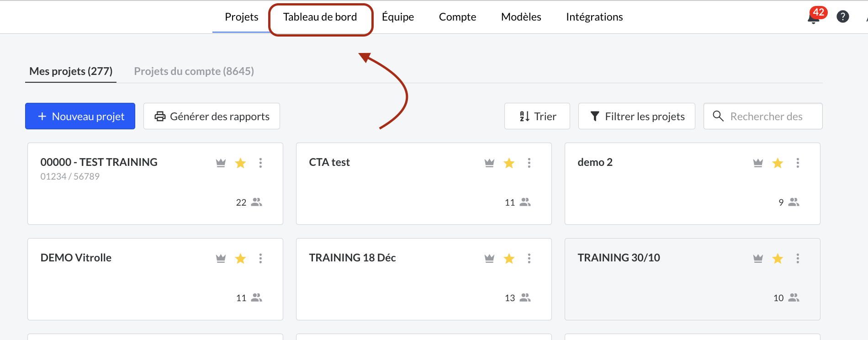Click crown icon on demo 2 card
Viewport: 868px width, 340px height.
point(758,163)
